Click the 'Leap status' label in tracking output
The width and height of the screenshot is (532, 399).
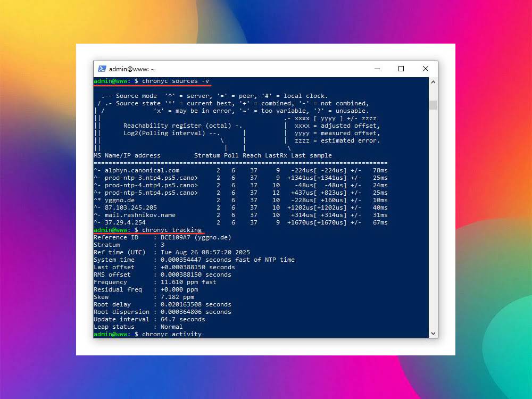point(114,327)
